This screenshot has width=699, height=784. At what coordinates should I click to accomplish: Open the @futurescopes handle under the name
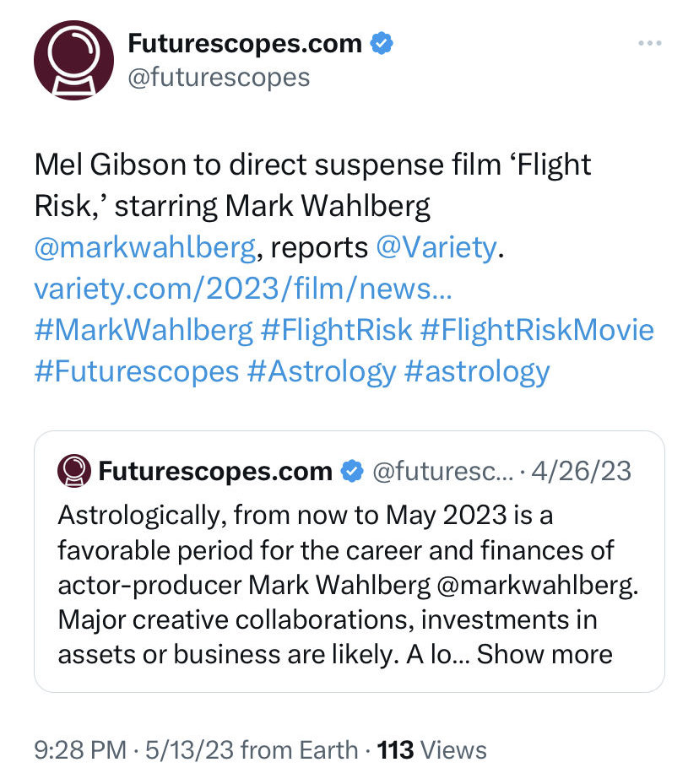(x=219, y=78)
